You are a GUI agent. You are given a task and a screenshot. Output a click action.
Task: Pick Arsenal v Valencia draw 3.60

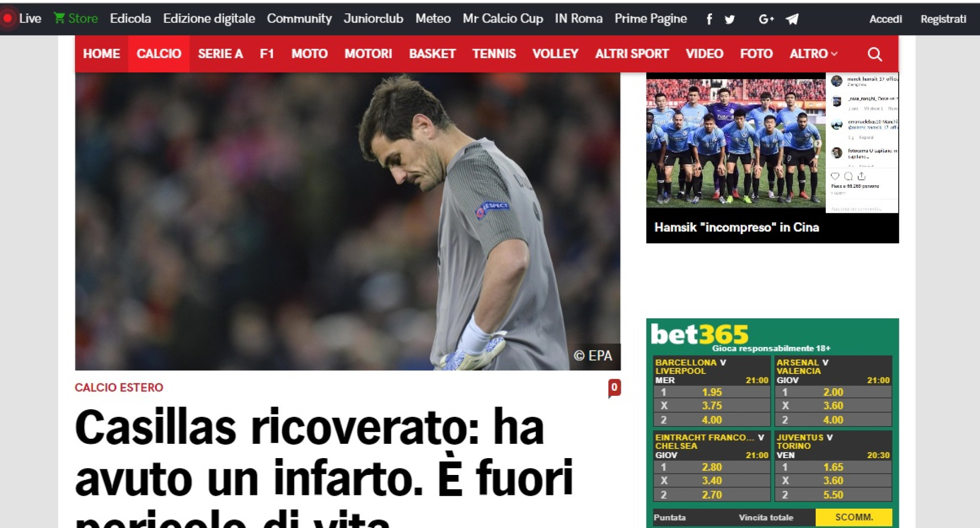833,406
